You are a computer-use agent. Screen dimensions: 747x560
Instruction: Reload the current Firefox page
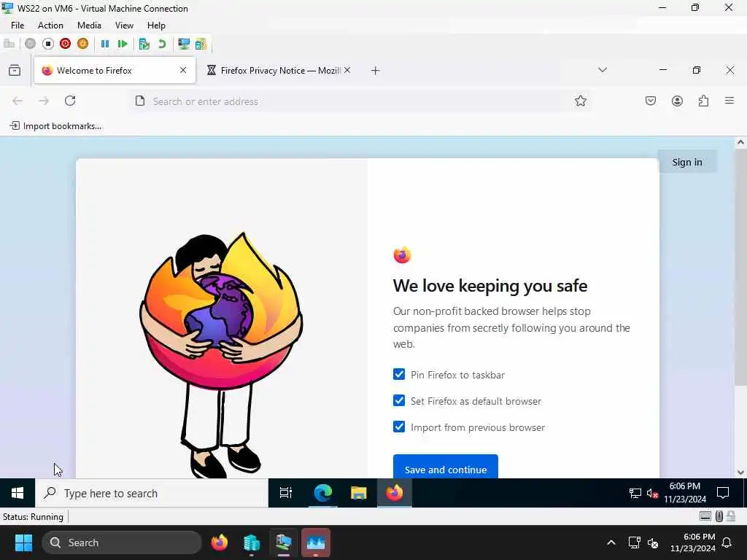70,101
